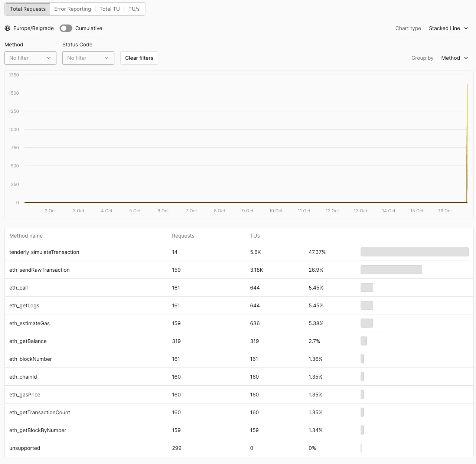
Task: Click the Method name column header
Action: click(26, 236)
